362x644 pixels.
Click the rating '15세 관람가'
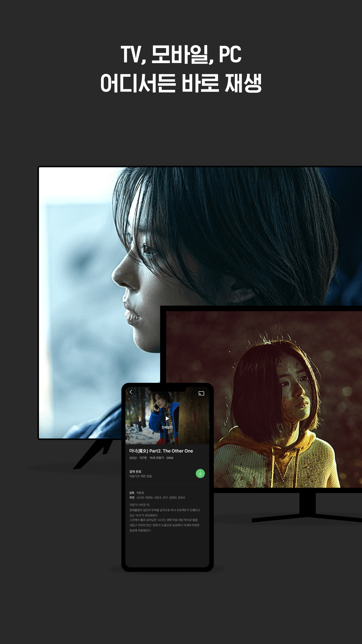click(x=157, y=458)
